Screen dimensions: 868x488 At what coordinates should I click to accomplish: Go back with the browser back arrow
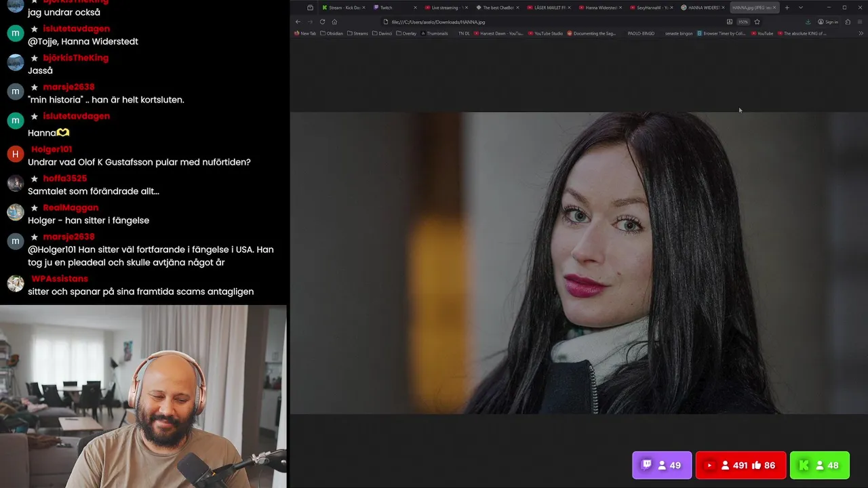[x=298, y=22]
